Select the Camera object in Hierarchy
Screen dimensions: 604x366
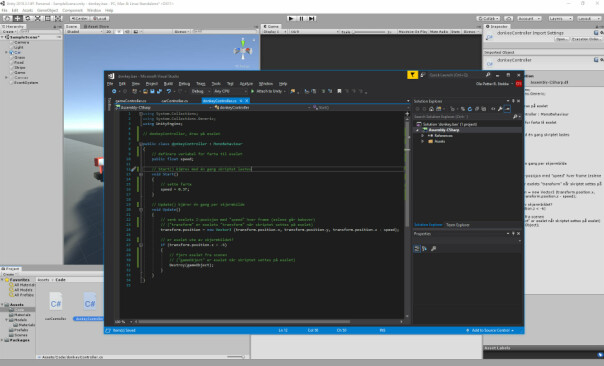pyautogui.click(x=22, y=42)
